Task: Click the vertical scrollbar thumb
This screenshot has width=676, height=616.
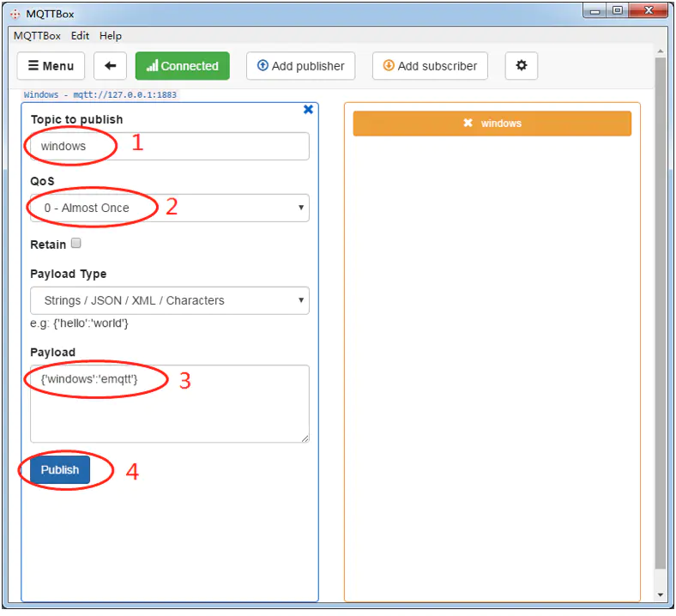Action: (660, 312)
